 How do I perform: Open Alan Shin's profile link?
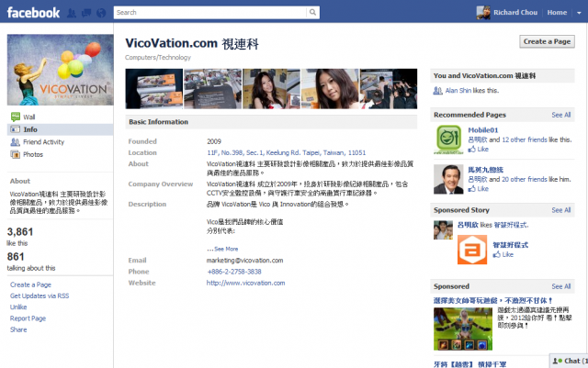(458, 90)
